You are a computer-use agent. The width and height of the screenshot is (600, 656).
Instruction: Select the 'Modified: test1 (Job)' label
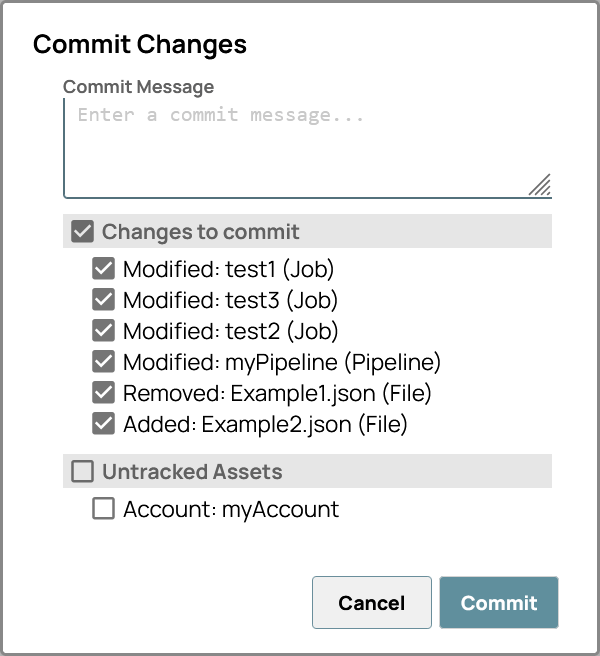click(x=228, y=269)
